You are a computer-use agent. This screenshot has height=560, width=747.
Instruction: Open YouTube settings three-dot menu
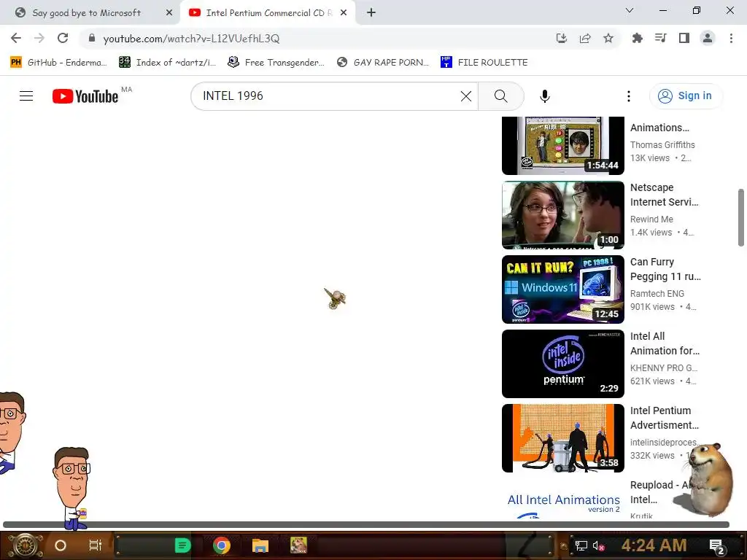[x=629, y=96]
